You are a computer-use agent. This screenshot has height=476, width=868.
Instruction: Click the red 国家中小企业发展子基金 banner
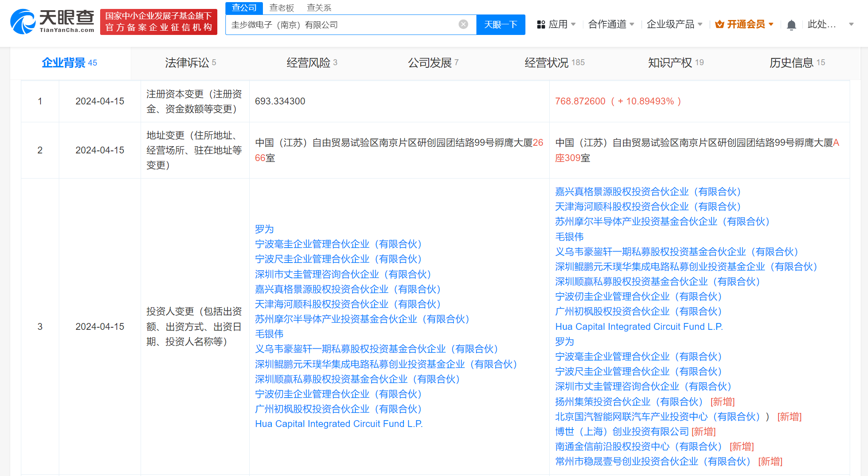coord(159,22)
